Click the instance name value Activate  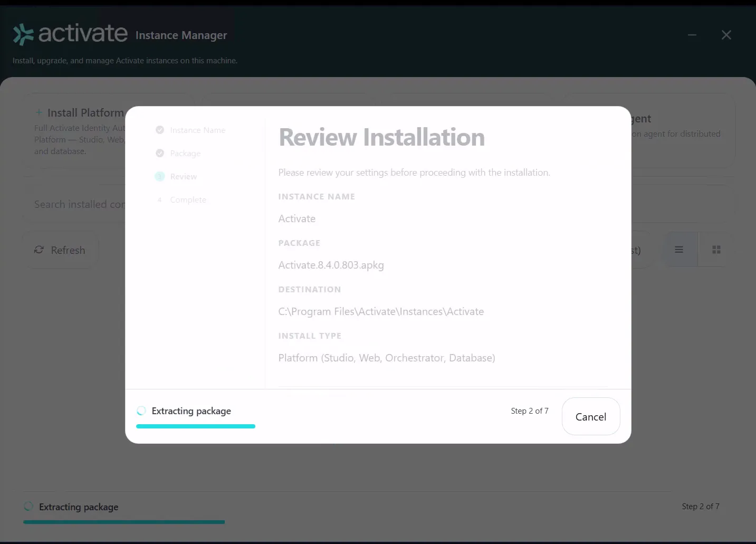point(296,218)
